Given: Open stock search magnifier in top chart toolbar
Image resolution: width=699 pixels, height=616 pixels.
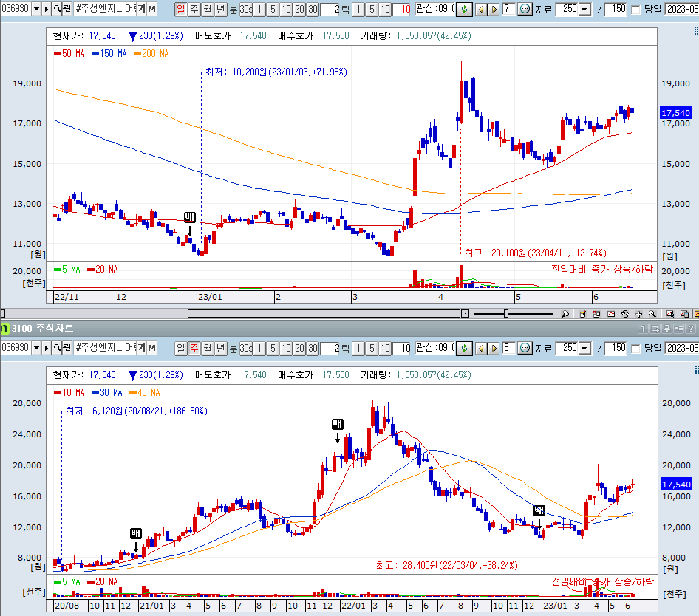Looking at the screenshot, I should [x=57, y=9].
